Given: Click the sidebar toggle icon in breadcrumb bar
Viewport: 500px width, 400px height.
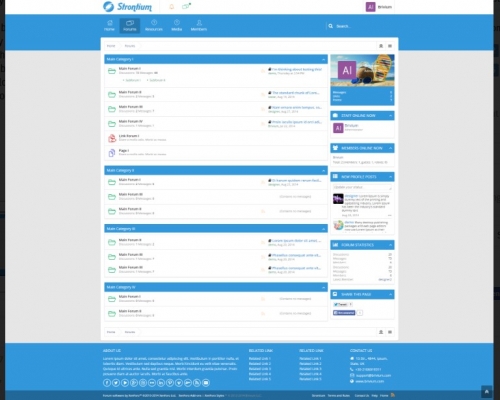Looking at the screenshot, I should tap(381, 46).
